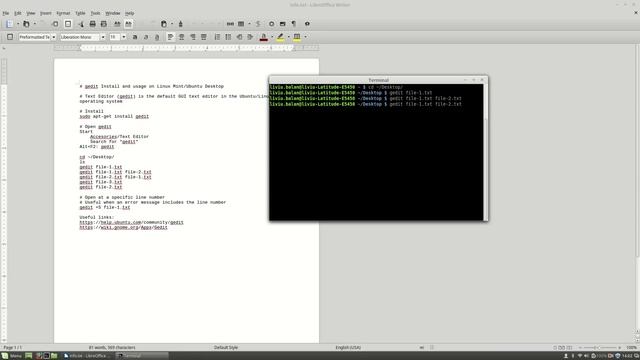Click the Files manager taskbar launcher
Screen dimensions: 640x360
pos(54,356)
